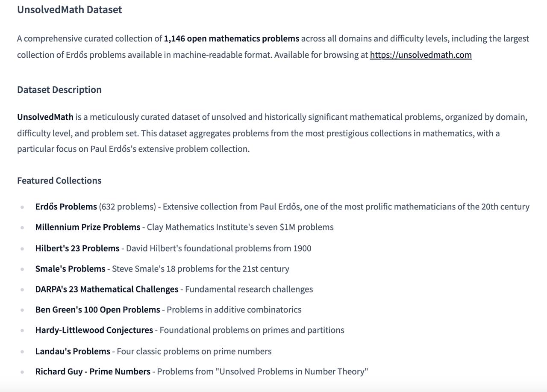Click the Dataset Description heading
Image resolution: width=547 pixels, height=392 pixels.
pos(59,90)
